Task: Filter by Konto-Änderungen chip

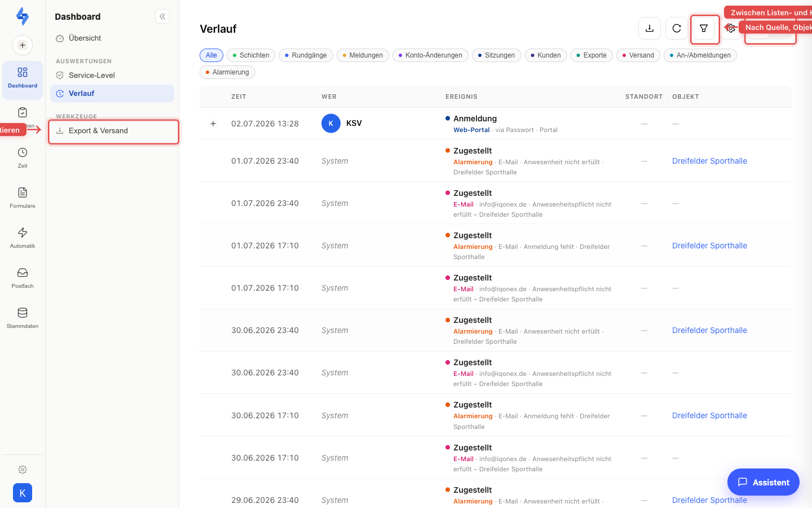Action: (430, 55)
